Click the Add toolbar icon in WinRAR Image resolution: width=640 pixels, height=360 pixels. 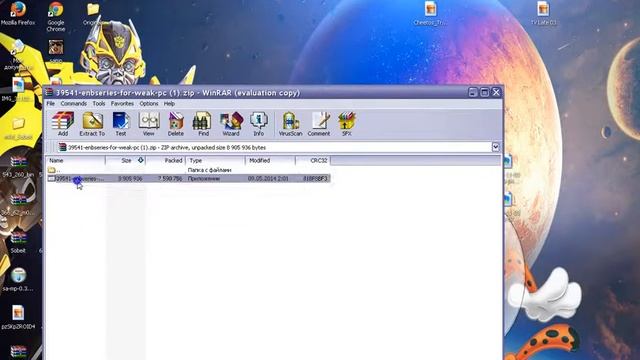62,124
